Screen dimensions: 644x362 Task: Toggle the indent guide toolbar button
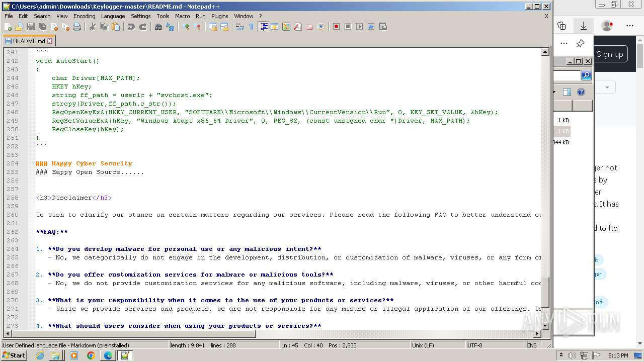pyautogui.click(x=263, y=27)
